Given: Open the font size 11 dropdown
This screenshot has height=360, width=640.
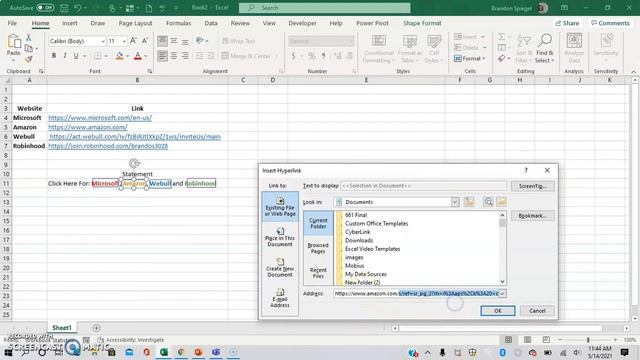Looking at the screenshot, I should [x=124, y=41].
